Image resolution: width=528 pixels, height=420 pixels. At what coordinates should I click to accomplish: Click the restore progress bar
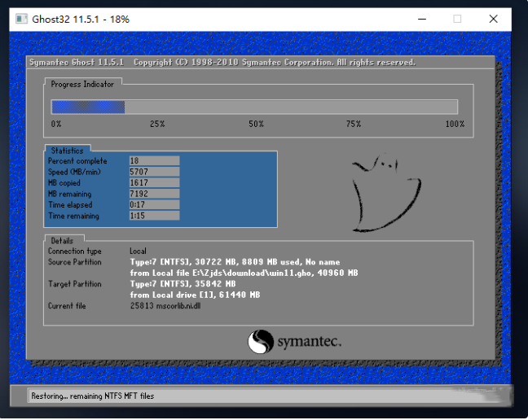click(254, 107)
